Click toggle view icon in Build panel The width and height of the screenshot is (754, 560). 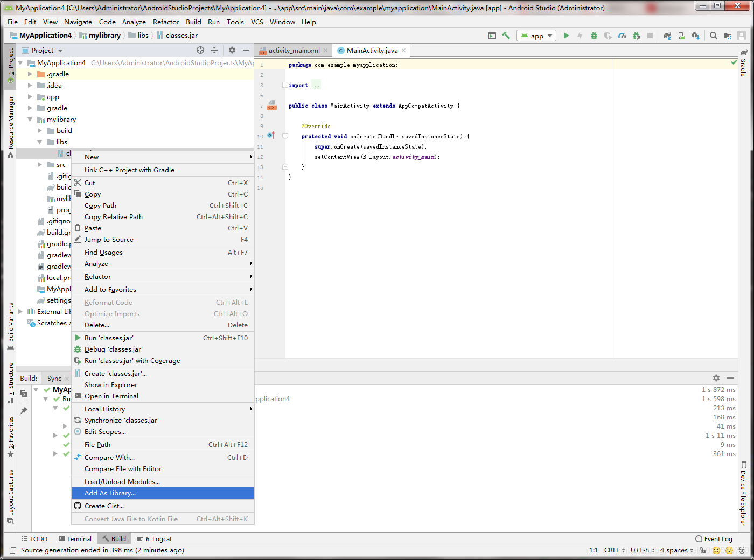(x=24, y=394)
